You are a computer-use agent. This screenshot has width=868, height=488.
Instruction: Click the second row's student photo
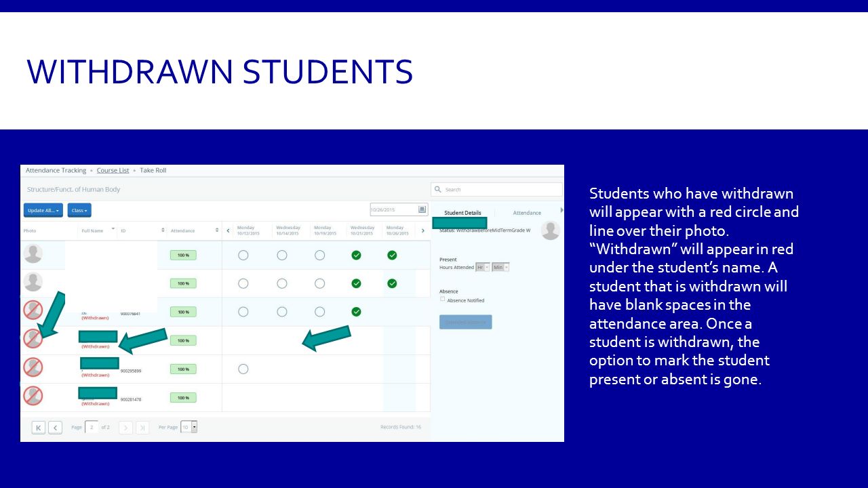point(33,282)
